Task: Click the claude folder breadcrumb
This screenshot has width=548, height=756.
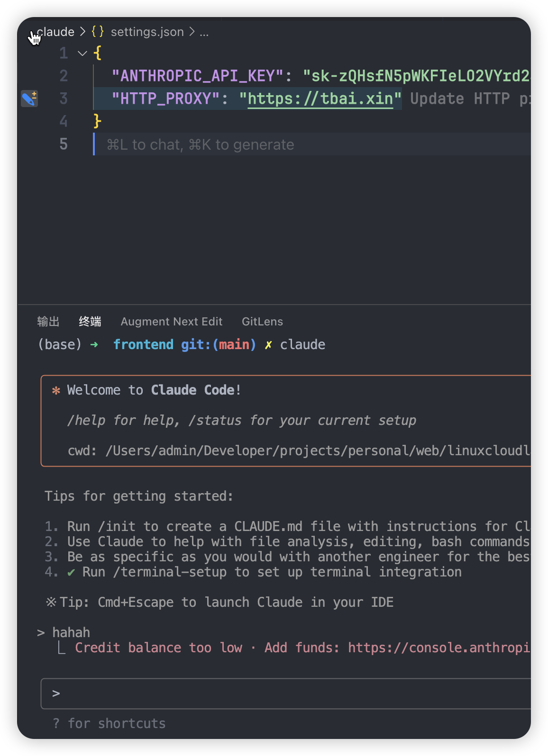Action: pos(55,32)
